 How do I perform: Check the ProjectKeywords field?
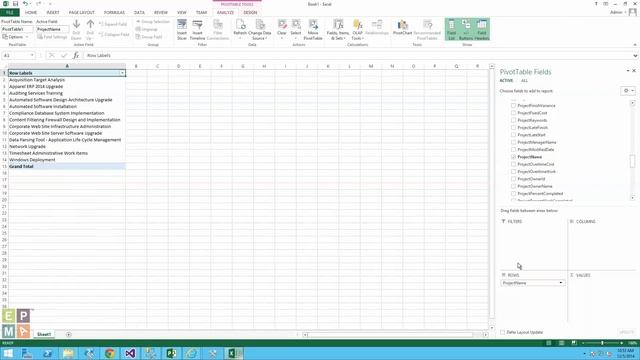(x=513, y=120)
